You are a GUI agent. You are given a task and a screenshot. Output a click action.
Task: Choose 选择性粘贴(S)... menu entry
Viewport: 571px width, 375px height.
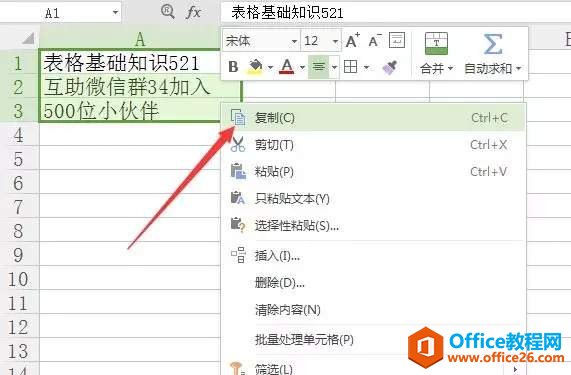pyautogui.click(x=373, y=225)
